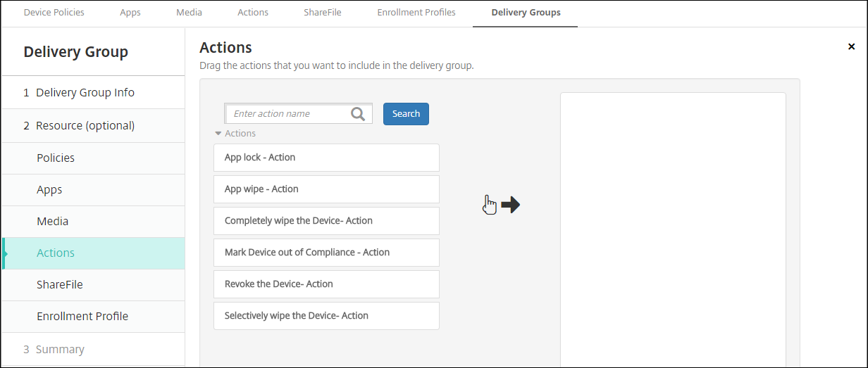Select the top ShareFile tab
The height and width of the screenshot is (368, 868).
point(322,13)
